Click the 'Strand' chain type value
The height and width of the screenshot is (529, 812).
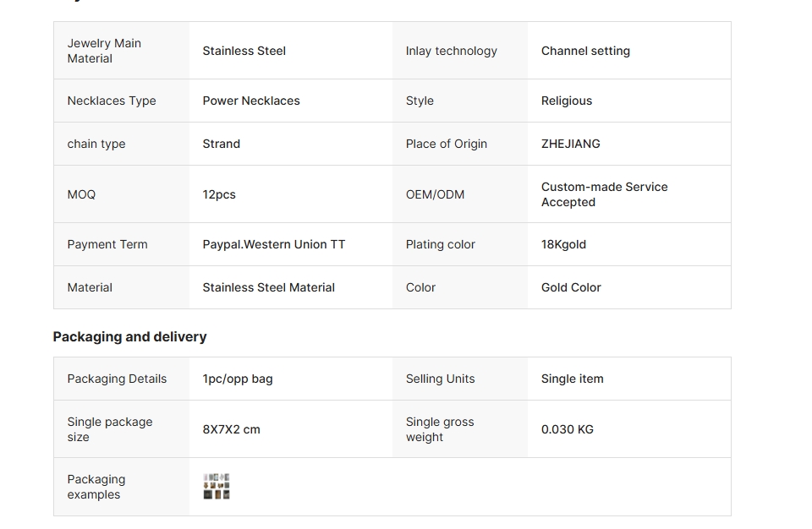coord(222,144)
